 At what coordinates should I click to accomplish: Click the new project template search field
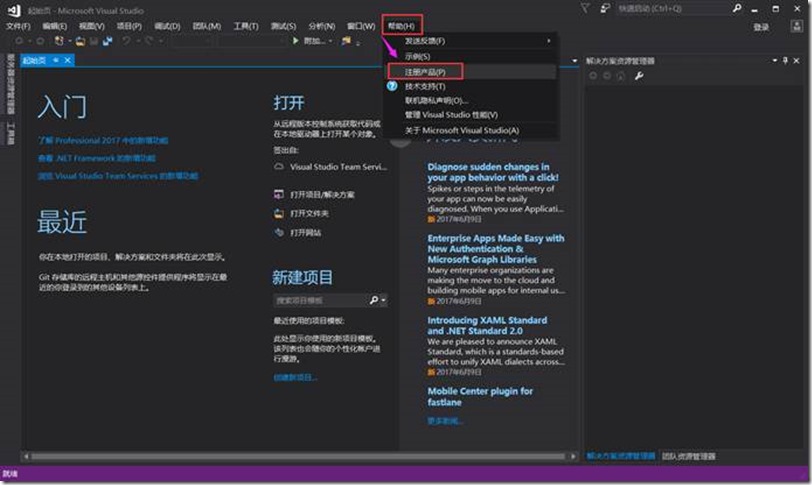point(321,300)
